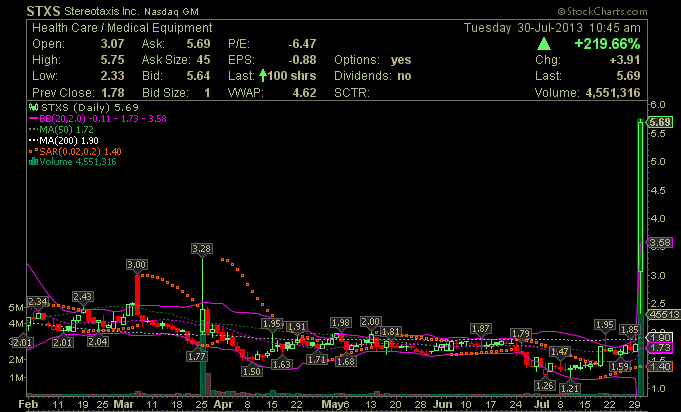Click the EPS value -0.88
This screenshot has height=412, width=681.
click(302, 60)
